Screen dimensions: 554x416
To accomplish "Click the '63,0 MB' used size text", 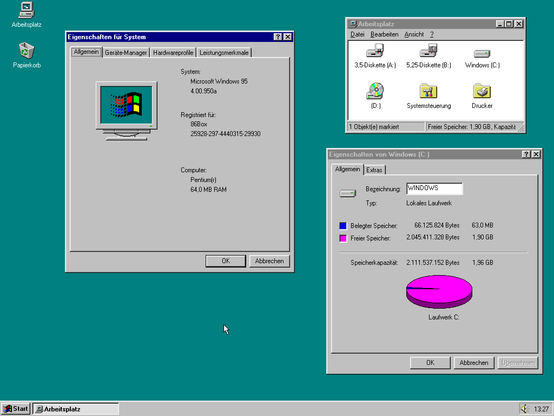I will pos(482,225).
